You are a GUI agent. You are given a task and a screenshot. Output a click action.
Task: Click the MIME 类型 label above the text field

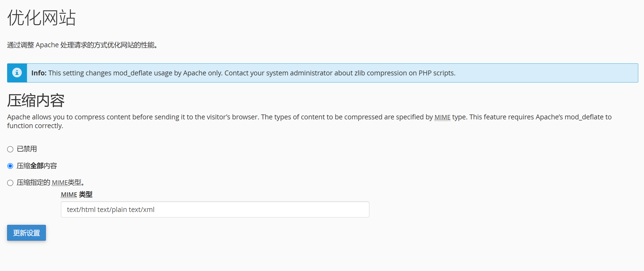(x=77, y=195)
